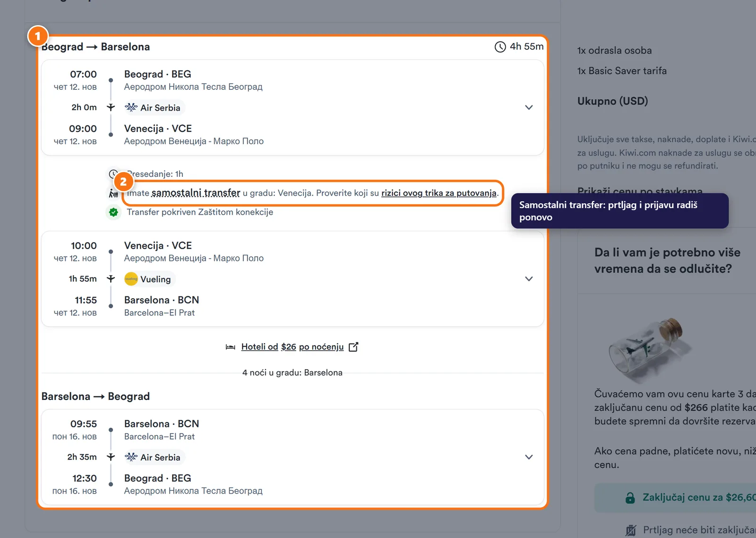Expand Air Serbia Barselona–Beograd flight details

(529, 457)
